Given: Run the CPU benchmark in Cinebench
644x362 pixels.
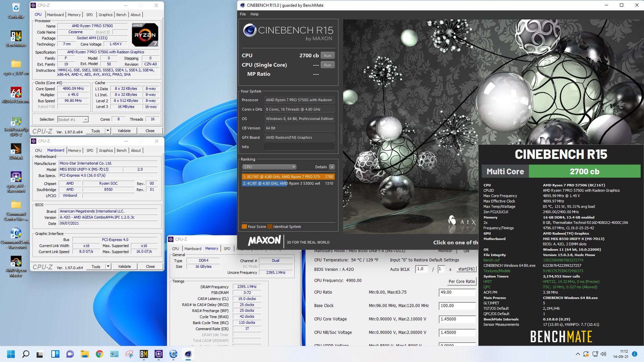Looking at the screenshot, I should point(327,56).
